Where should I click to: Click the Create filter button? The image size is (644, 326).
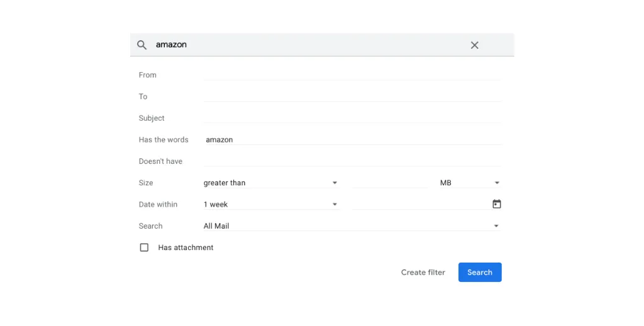pyautogui.click(x=423, y=272)
